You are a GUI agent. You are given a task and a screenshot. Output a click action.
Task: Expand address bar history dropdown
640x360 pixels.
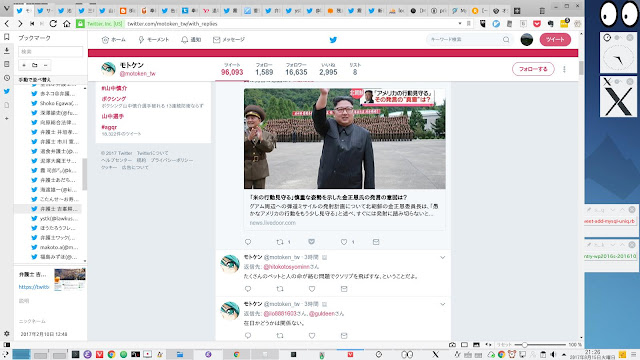(460, 24)
